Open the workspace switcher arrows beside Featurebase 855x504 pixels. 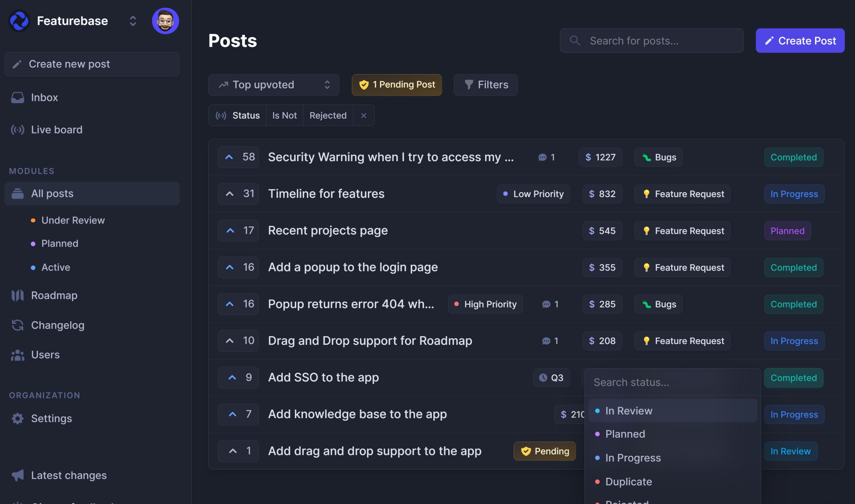click(133, 21)
